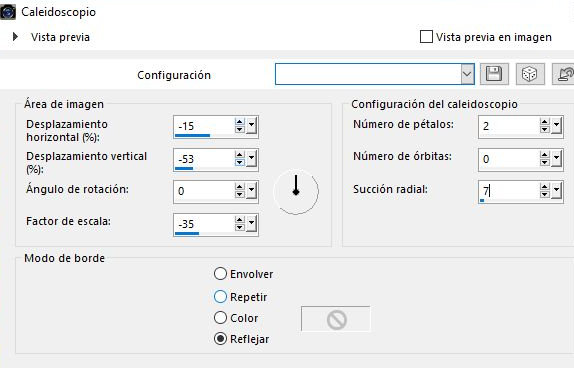
Task: Expand the Vista previa section triangle
Action: (x=15, y=37)
